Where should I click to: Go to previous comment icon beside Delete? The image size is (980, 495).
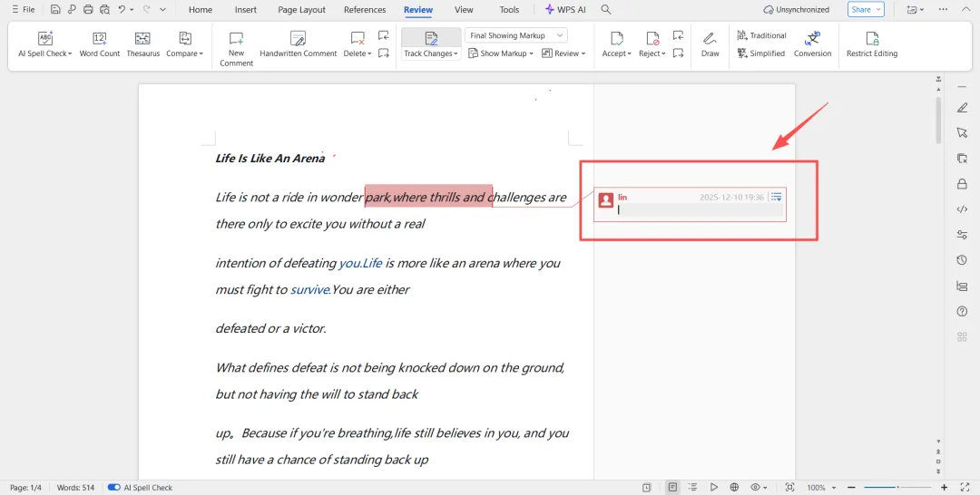[x=384, y=35]
